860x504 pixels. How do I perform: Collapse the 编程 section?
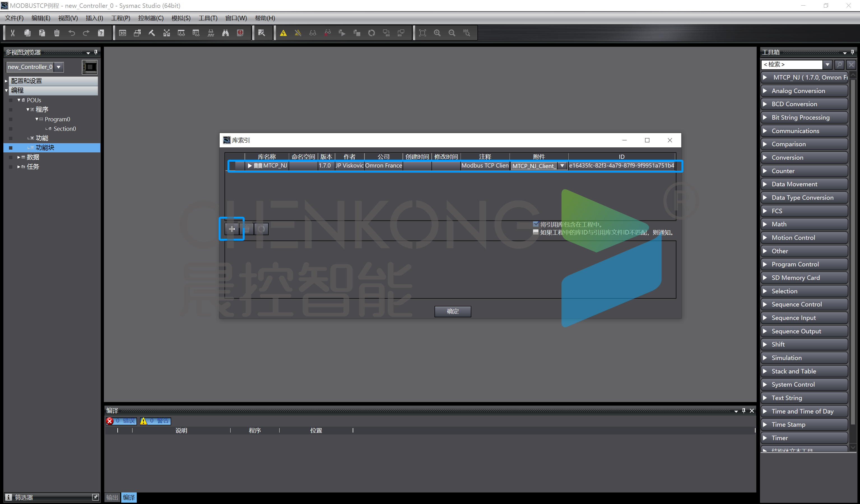[6, 90]
